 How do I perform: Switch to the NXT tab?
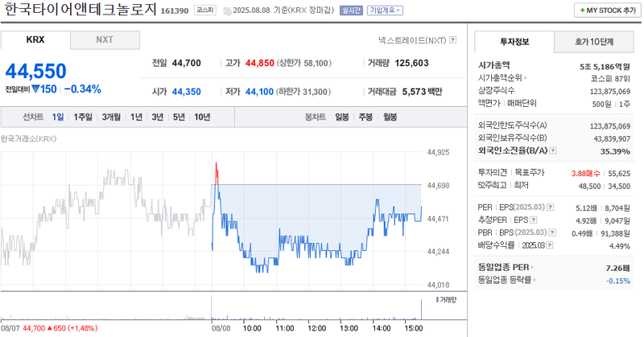pos(105,40)
